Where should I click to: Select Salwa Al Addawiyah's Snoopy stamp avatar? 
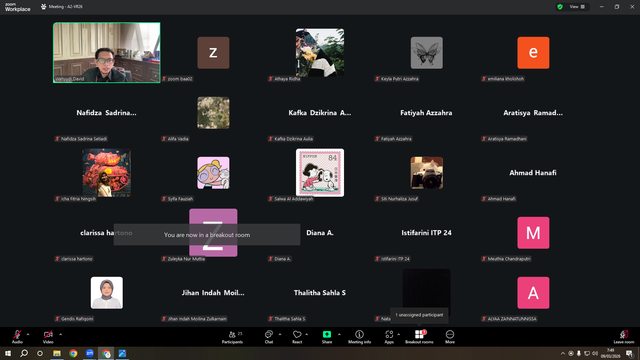pyautogui.click(x=320, y=173)
